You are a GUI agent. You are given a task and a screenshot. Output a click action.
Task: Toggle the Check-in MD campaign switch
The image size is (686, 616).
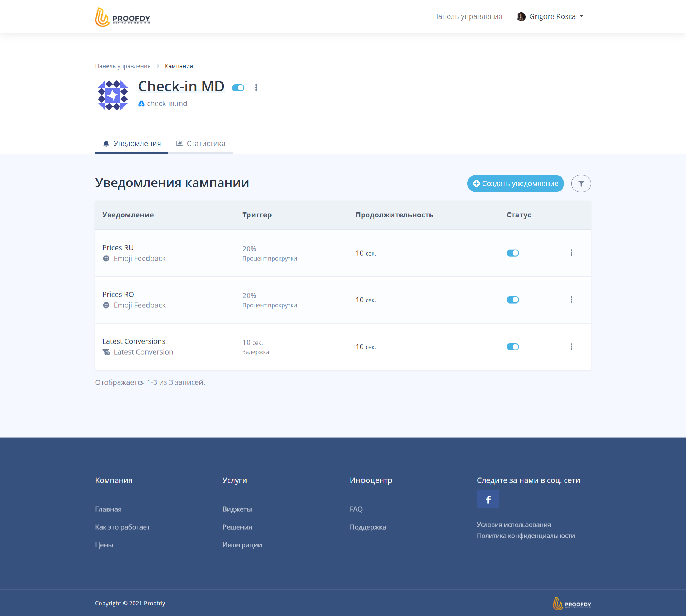pos(238,88)
